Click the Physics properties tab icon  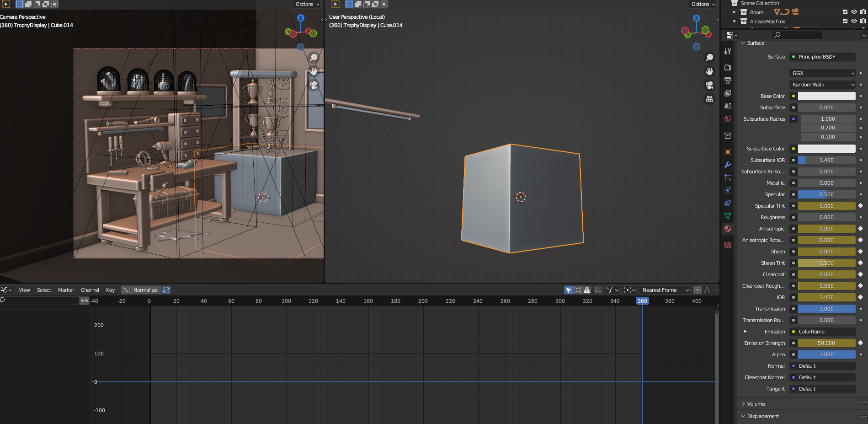[728, 190]
